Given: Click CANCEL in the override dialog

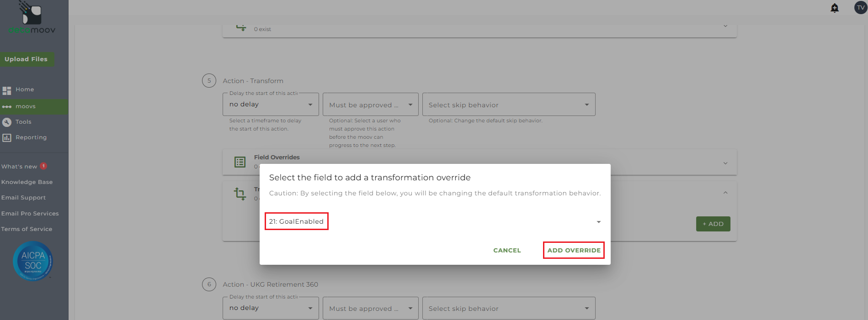Looking at the screenshot, I should pos(507,250).
